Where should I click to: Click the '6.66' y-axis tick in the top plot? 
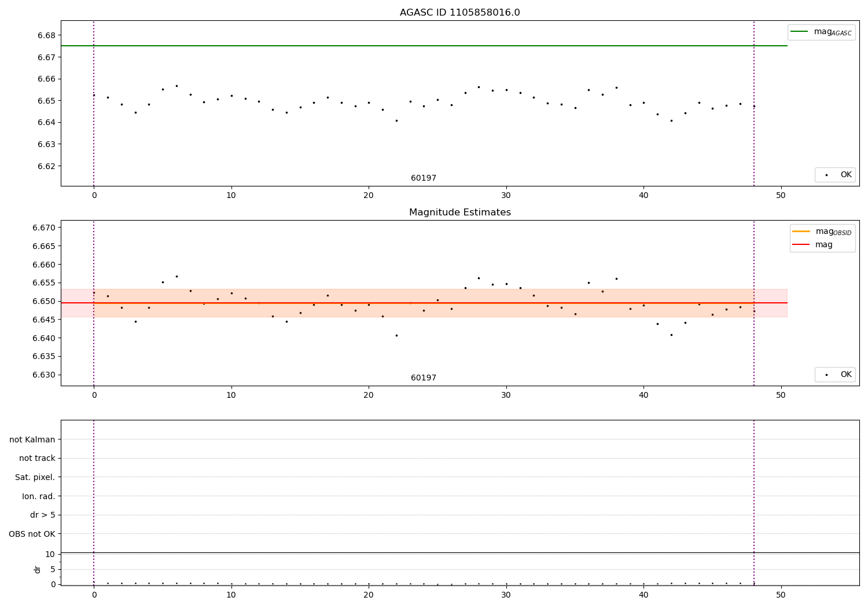46,79
